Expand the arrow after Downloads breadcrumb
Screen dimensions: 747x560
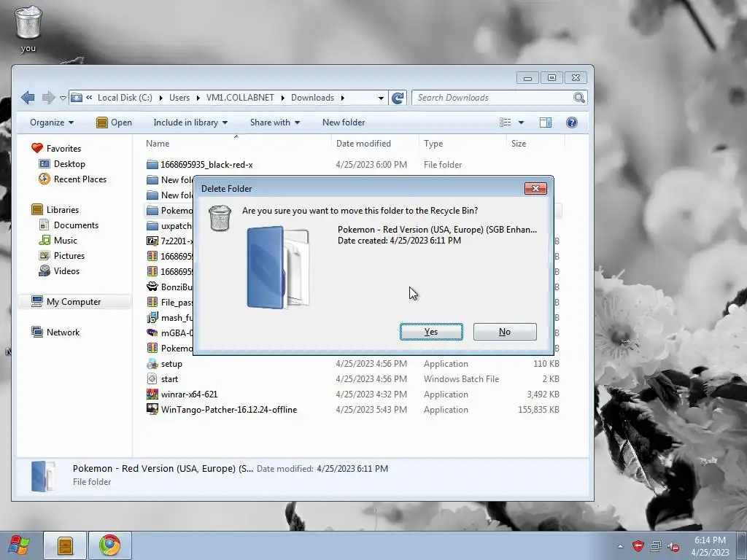tap(342, 98)
